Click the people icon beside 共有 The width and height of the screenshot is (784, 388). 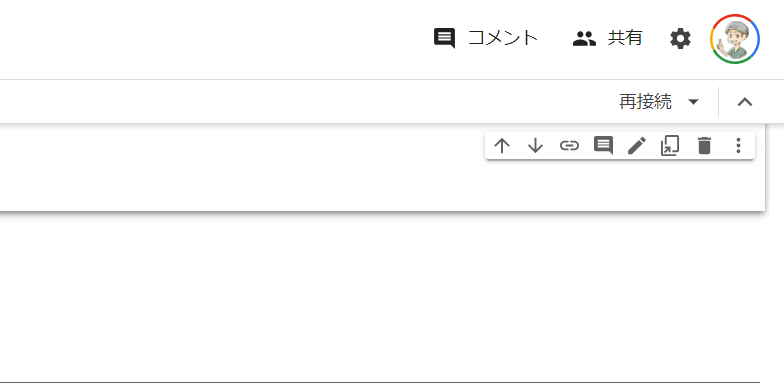584,38
